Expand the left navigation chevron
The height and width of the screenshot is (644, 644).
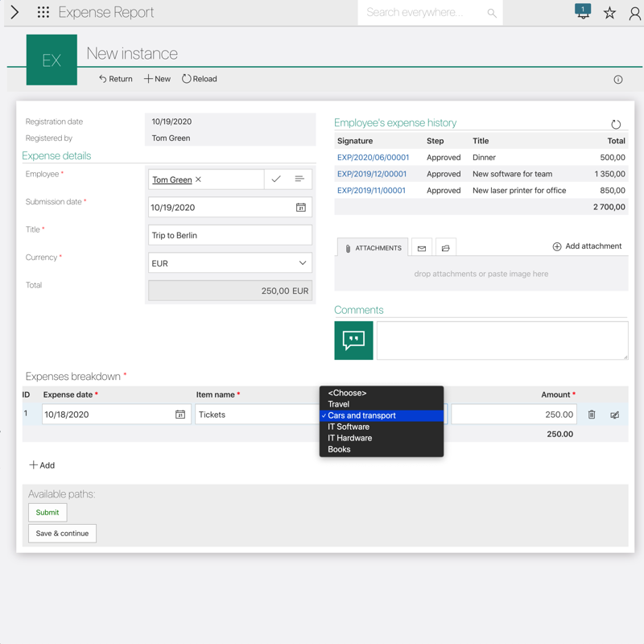[14, 12]
